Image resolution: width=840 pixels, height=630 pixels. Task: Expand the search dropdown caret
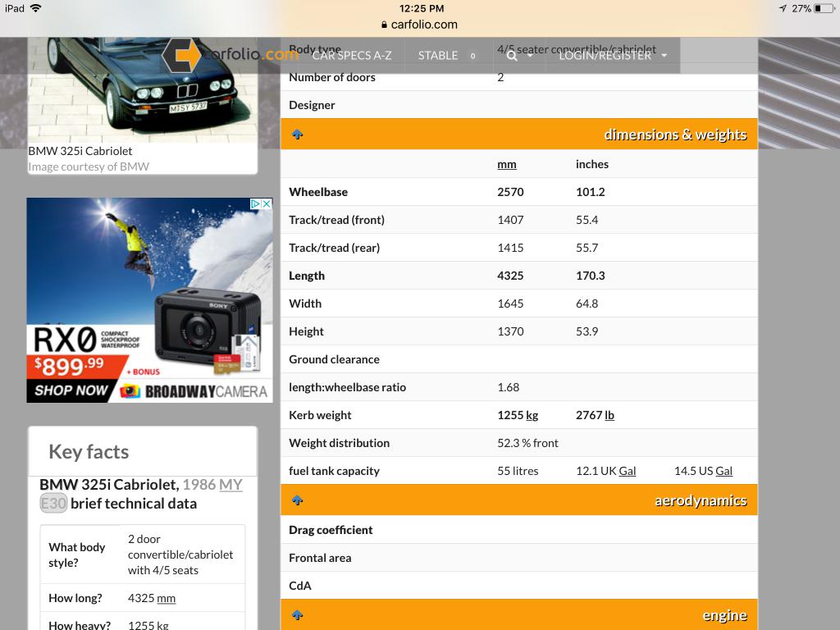point(531,56)
